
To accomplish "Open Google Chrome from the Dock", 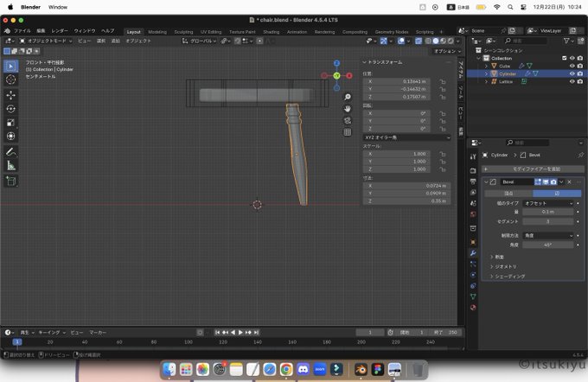I will tap(286, 370).
